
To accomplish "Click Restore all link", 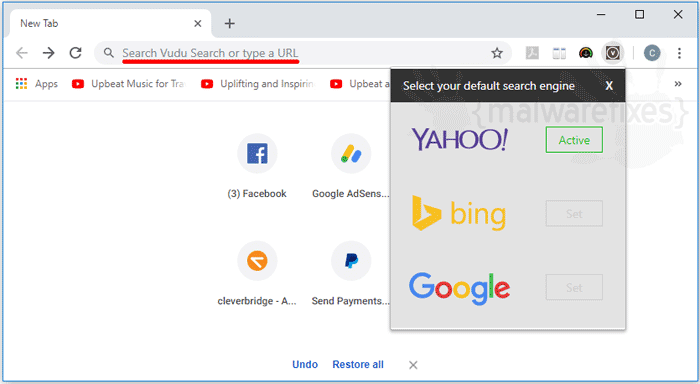I will coord(358,364).
